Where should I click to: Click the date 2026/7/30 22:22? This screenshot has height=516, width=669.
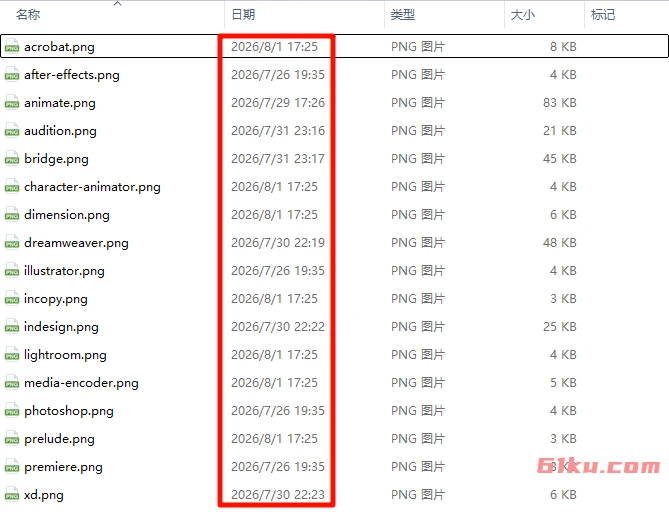pyautogui.click(x=278, y=327)
